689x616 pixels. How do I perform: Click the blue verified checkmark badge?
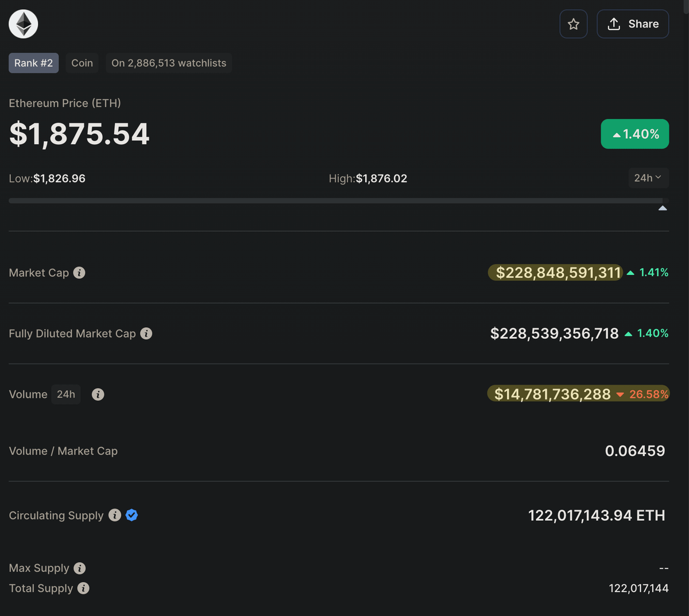pyautogui.click(x=131, y=515)
